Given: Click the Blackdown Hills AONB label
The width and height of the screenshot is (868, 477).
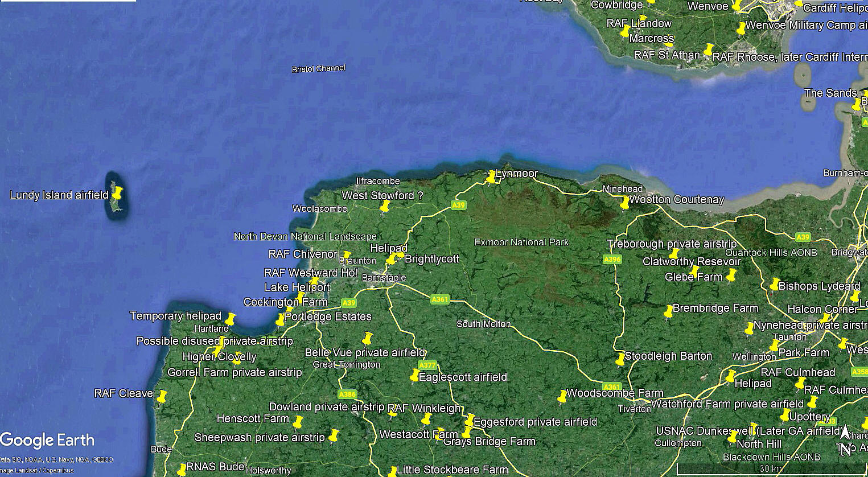Looking at the screenshot, I should click(771, 457).
